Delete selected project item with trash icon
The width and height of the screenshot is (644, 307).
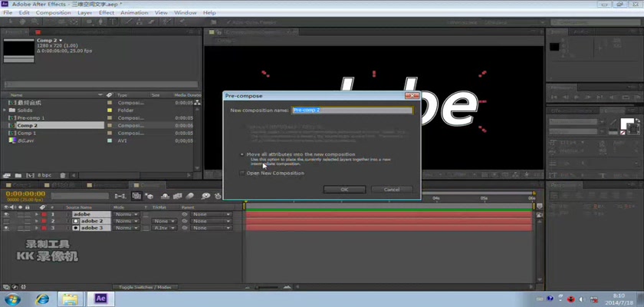point(62,175)
